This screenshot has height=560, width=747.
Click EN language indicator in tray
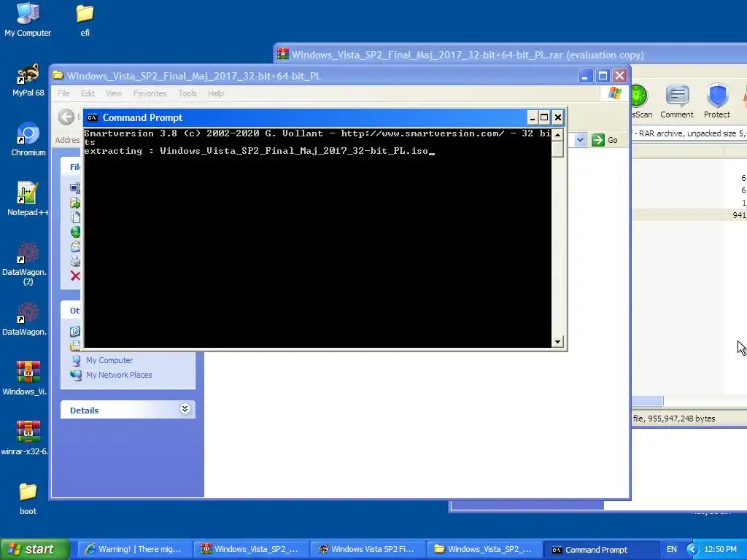671,549
